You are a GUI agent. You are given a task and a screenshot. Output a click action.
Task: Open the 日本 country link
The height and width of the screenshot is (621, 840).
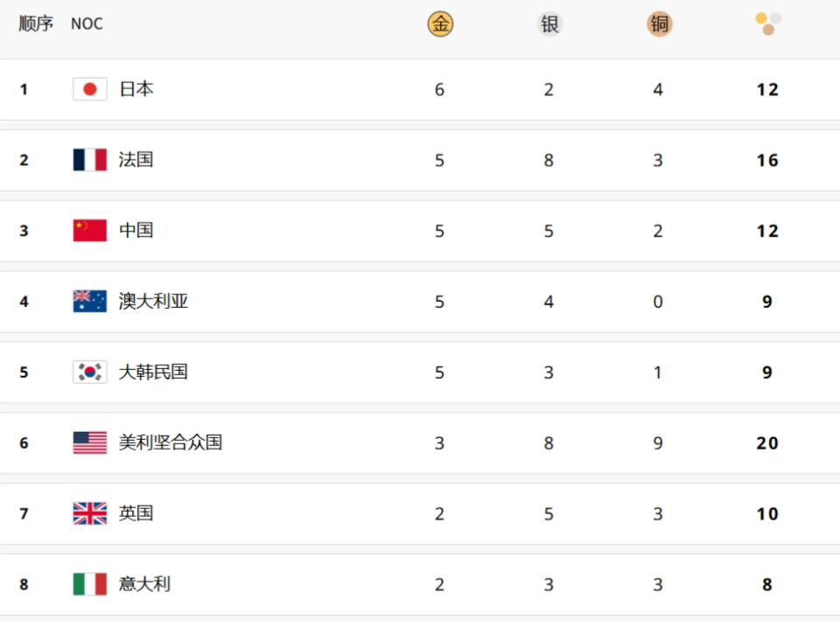click(x=136, y=89)
